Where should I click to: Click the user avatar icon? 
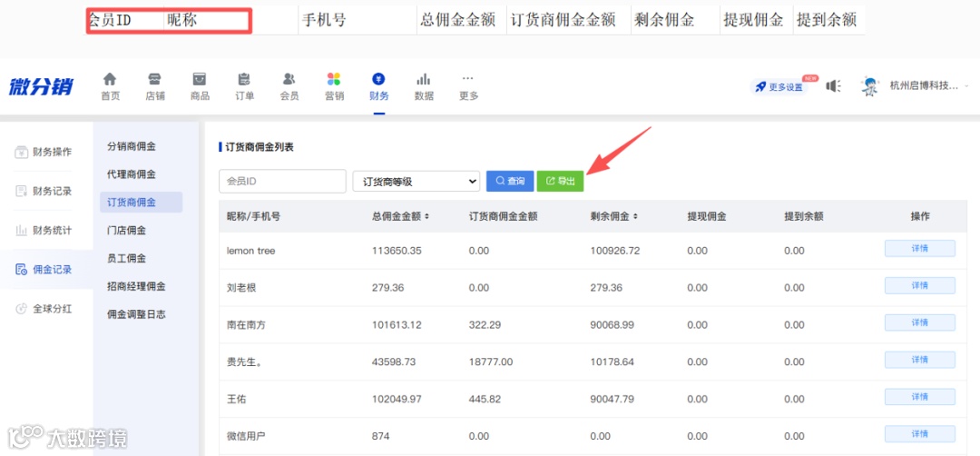pyautogui.click(x=870, y=86)
